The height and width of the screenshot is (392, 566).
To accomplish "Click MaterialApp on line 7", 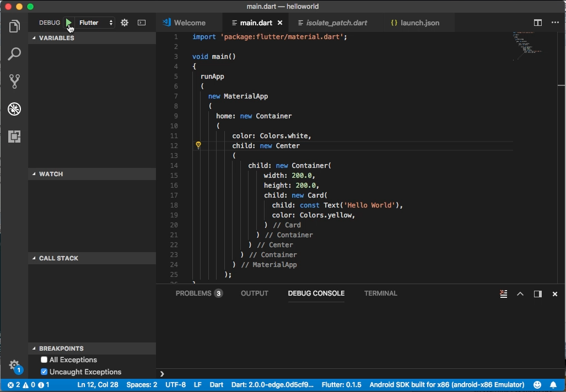I will point(246,96).
